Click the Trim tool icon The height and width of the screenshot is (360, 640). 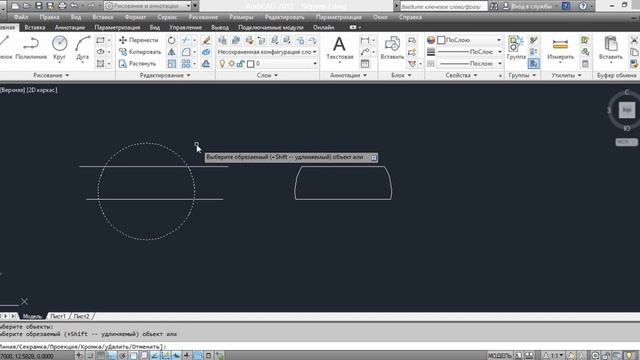click(x=186, y=40)
